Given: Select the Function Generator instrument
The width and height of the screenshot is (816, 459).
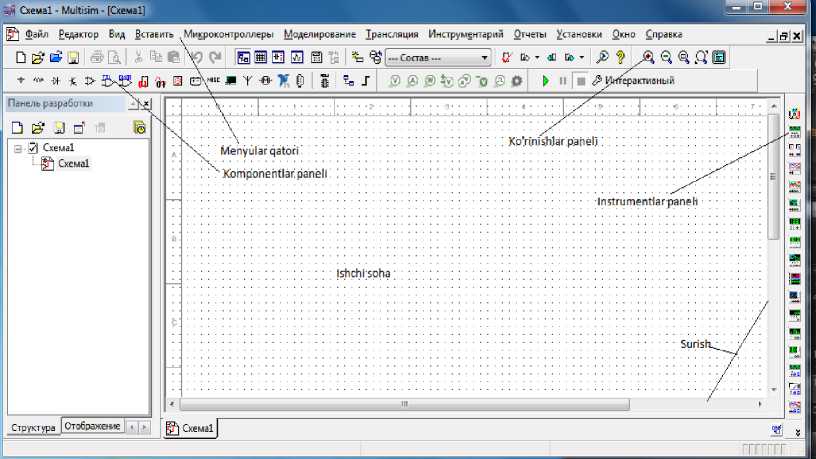Looking at the screenshot, I should tap(794, 132).
